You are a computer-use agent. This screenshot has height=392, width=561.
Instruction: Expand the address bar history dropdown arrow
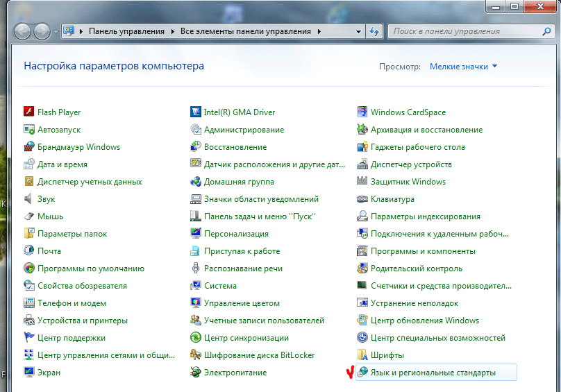pyautogui.click(x=358, y=32)
